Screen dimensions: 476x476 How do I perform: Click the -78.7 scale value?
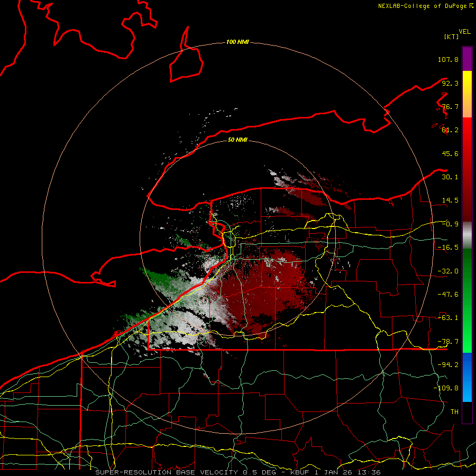448,342
